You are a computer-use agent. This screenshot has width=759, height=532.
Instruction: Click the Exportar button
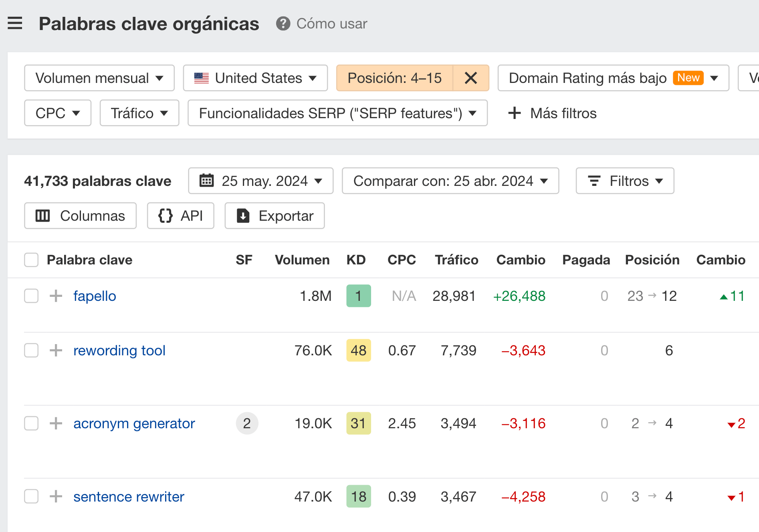coord(275,216)
